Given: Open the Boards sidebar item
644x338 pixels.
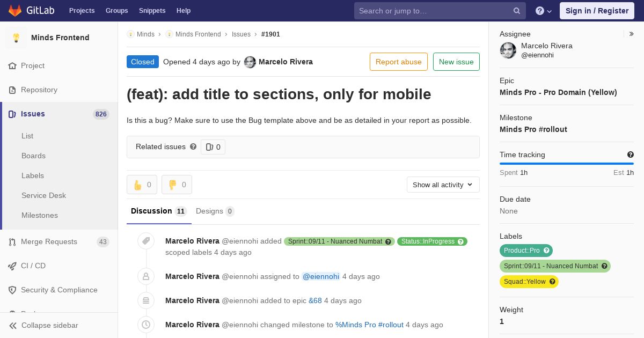Looking at the screenshot, I should pos(33,156).
